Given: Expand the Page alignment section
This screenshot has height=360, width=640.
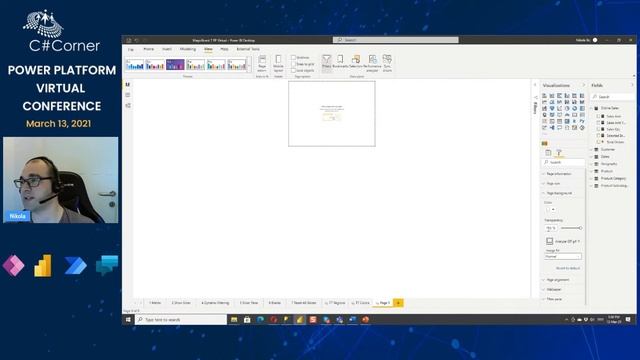Looking at the screenshot, I should pos(562,280).
